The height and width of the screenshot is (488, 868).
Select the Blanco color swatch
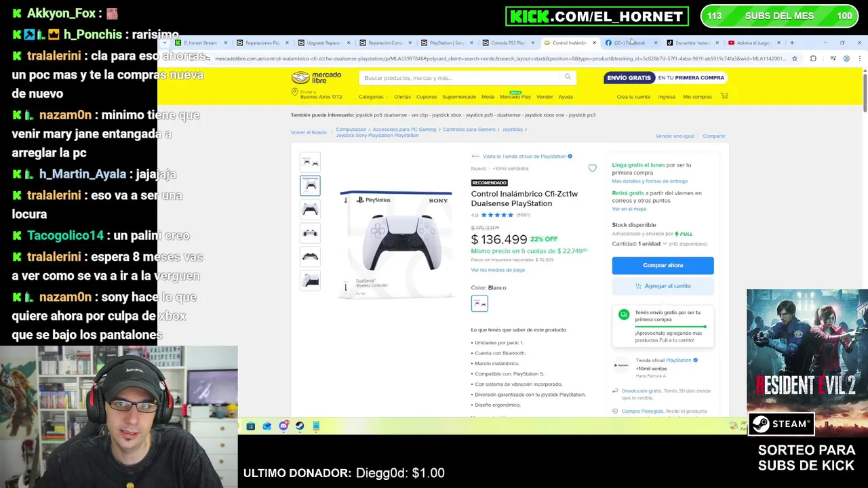pyautogui.click(x=479, y=304)
